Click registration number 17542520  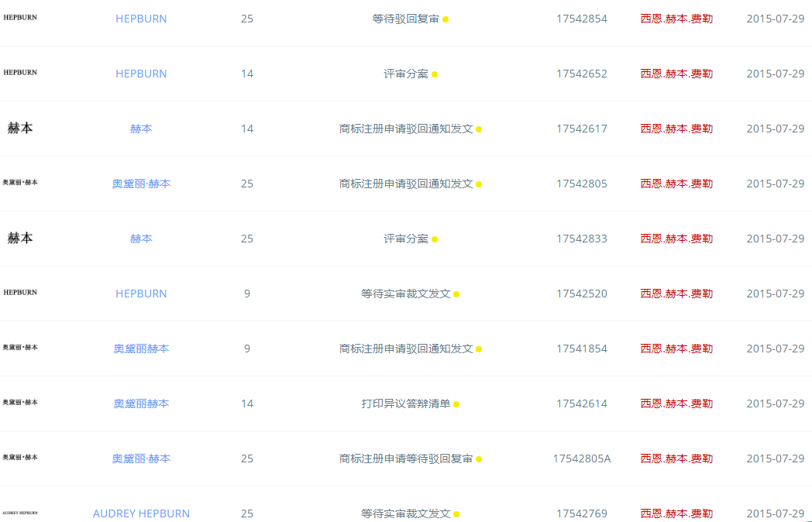click(582, 294)
